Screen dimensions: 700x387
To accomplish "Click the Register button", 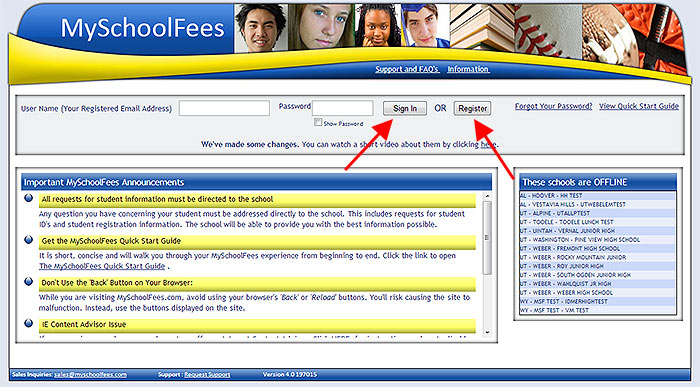I will 472,108.
